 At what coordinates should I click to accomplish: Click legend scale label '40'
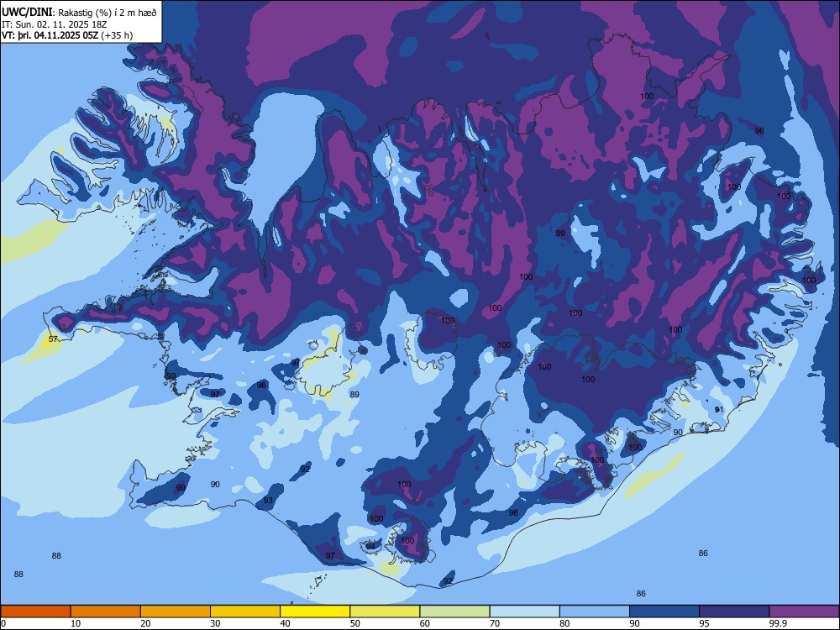pyautogui.click(x=285, y=623)
